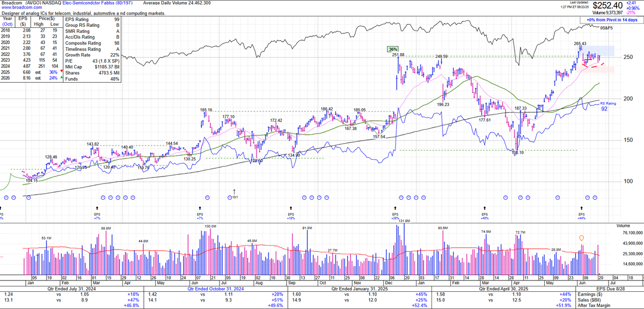
Task: Click the 131.9M volume spike label
Action: [403, 220]
